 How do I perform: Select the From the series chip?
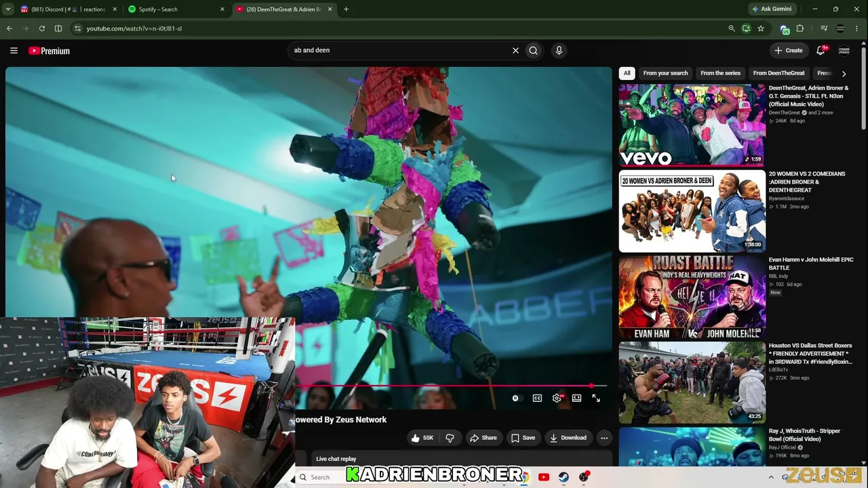[720, 73]
